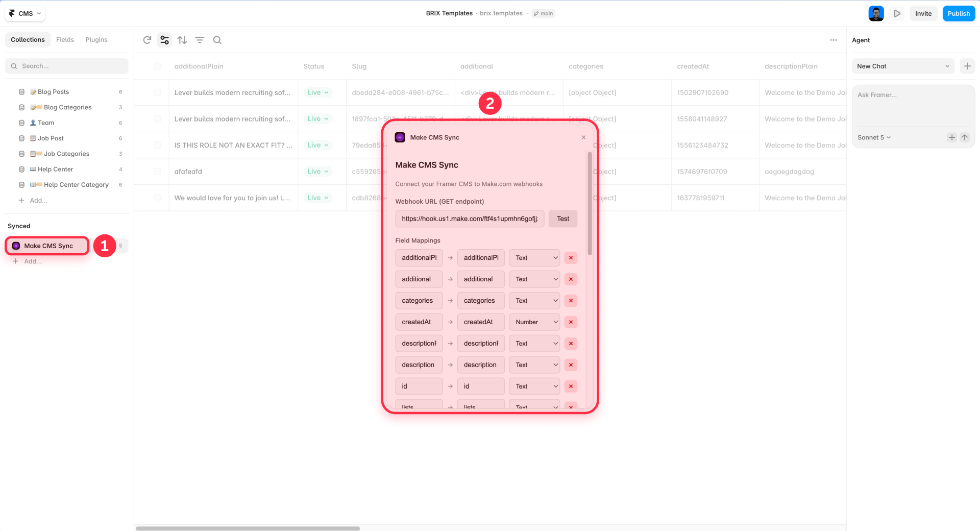Click the sort arrows icon
This screenshot has width=980, height=531.
pyautogui.click(x=182, y=40)
